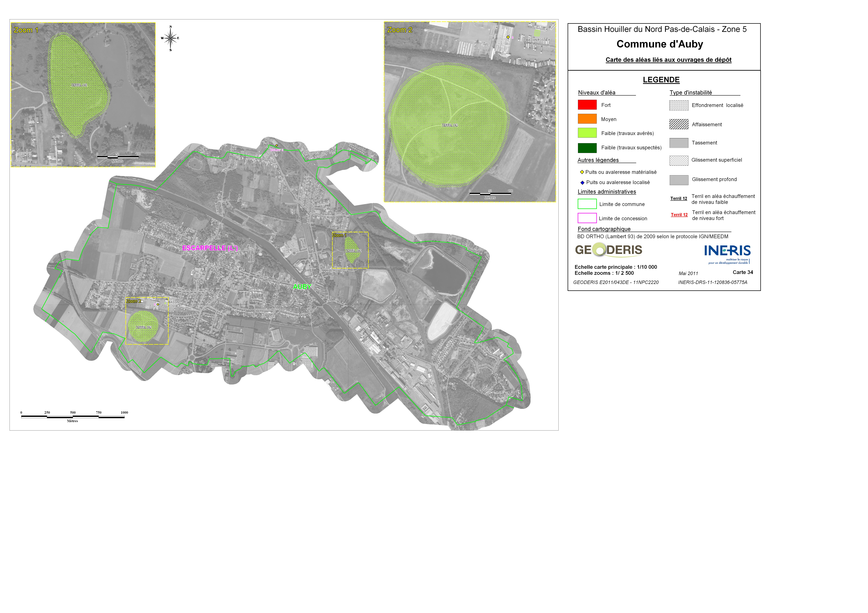Select the red Fort hazard swatch
This screenshot has width=868, height=613.
click(x=587, y=105)
